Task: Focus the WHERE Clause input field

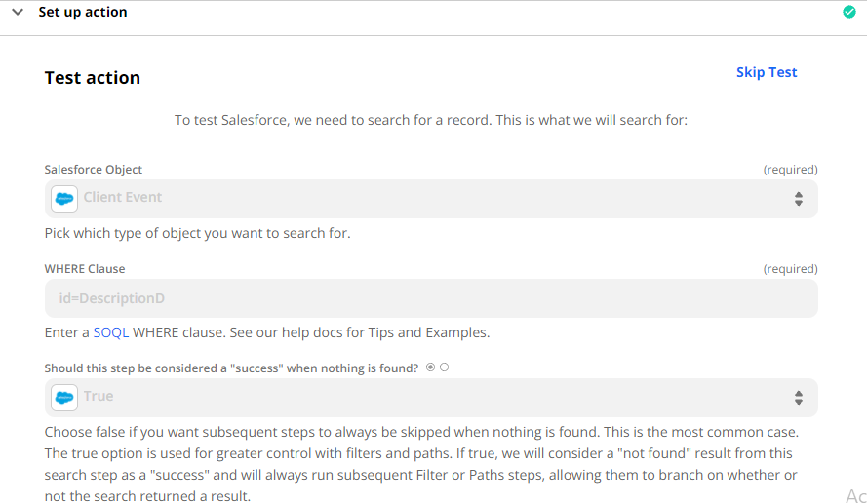Action: (431, 298)
